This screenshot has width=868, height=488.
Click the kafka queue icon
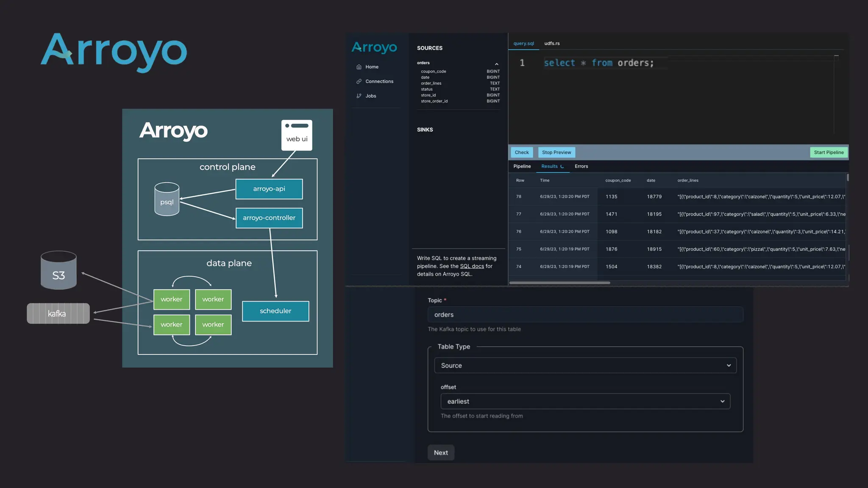pyautogui.click(x=58, y=313)
